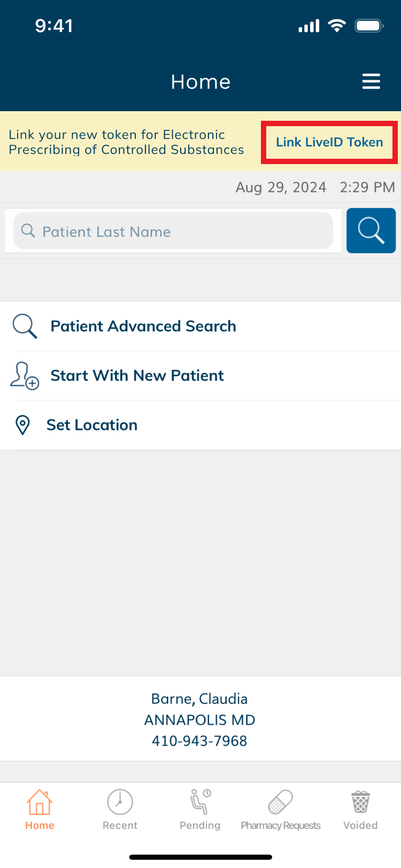The width and height of the screenshot is (401, 868).
Task: Tap the battery icon in status bar
Action: [x=369, y=26]
